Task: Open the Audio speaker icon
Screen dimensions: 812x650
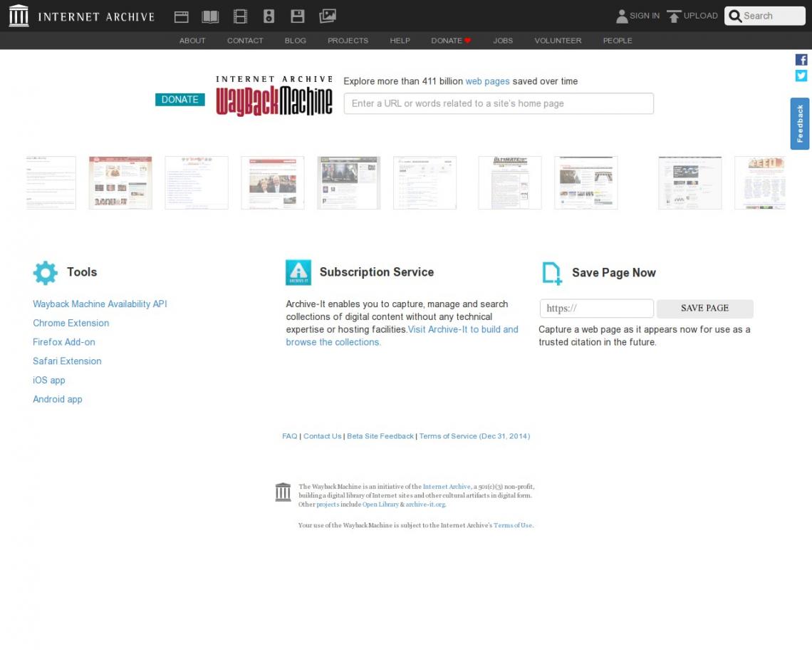Action: (x=269, y=16)
